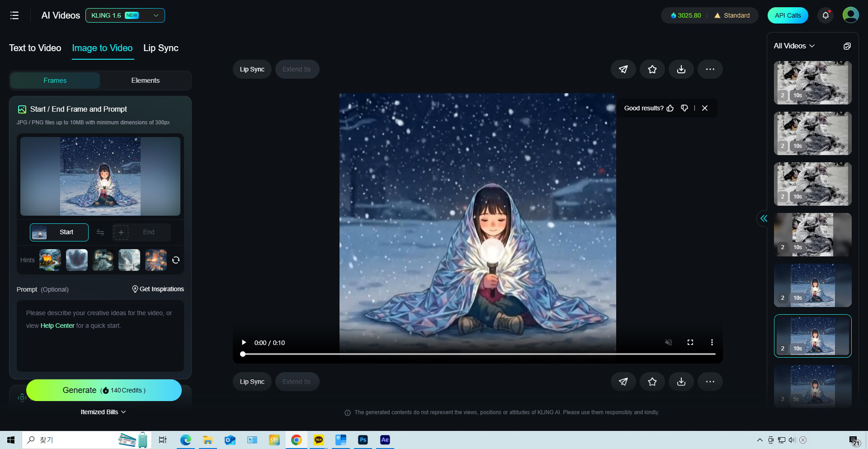Click the top Extend 5s button
The width and height of the screenshot is (868, 449).
click(297, 69)
